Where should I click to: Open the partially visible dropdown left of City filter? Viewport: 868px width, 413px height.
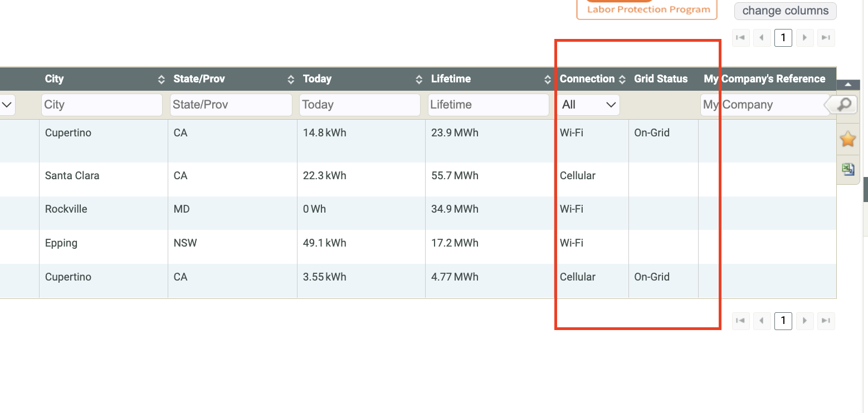click(7, 105)
